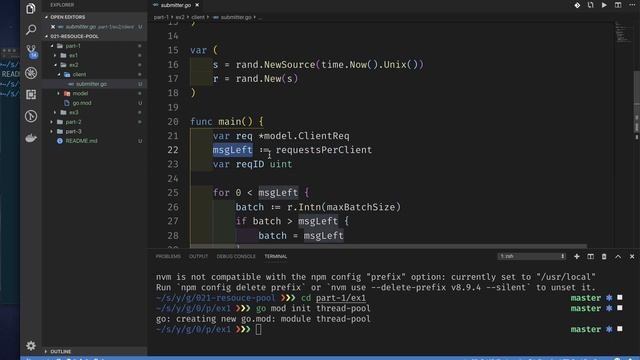
Task: Open go.mod in the file tree
Action: pos(82,103)
